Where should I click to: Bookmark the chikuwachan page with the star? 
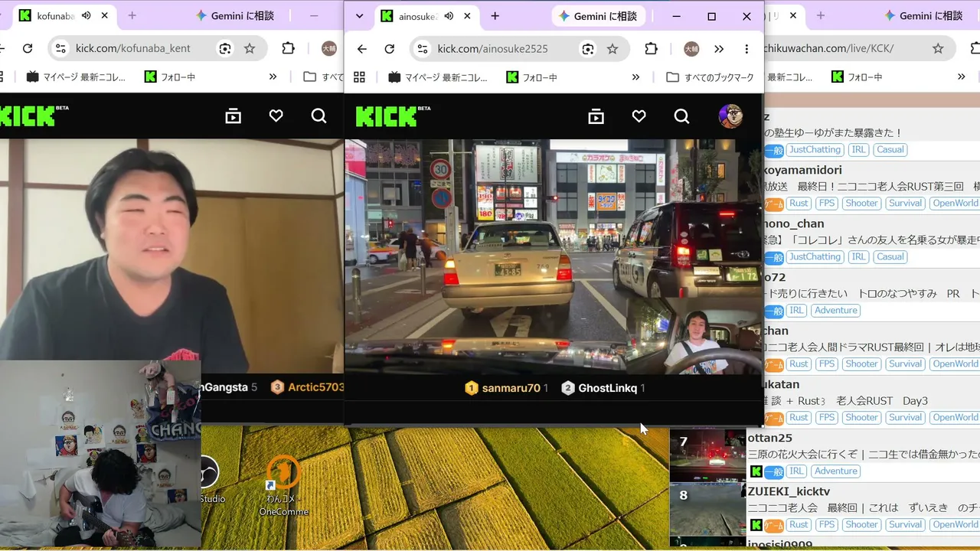click(938, 48)
